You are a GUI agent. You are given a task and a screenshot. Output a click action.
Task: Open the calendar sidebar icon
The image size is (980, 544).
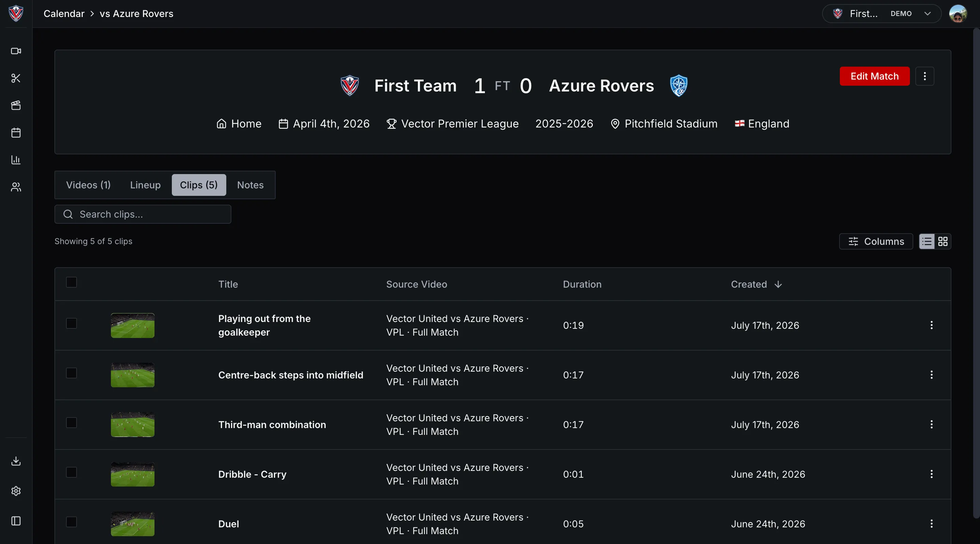[16, 133]
